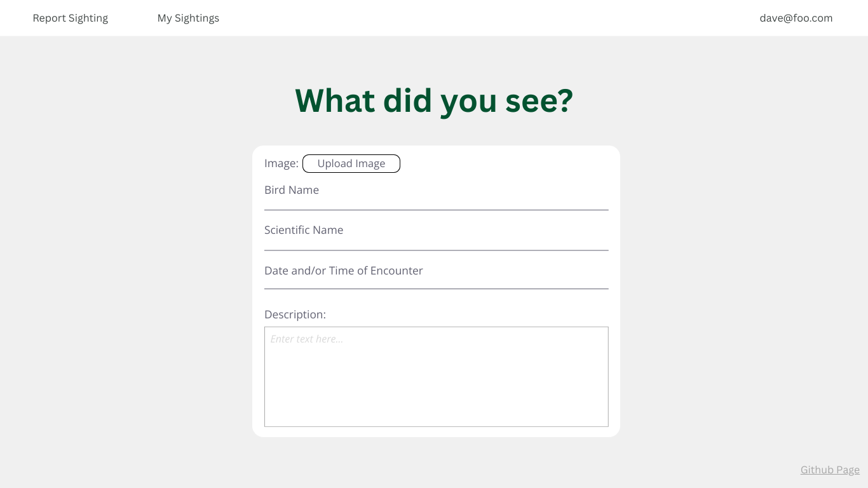
Task: Focus the Scientific Name input field
Action: 436,240
